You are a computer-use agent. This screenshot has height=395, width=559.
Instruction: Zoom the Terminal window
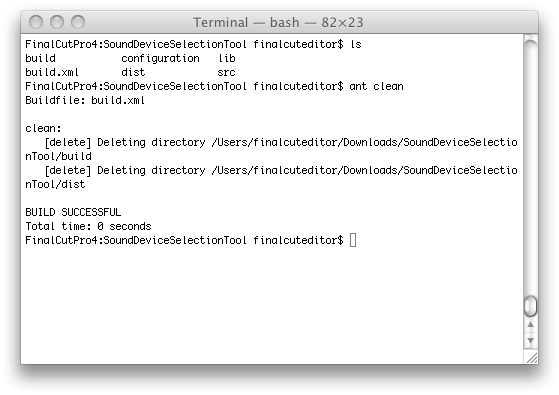click(x=78, y=22)
